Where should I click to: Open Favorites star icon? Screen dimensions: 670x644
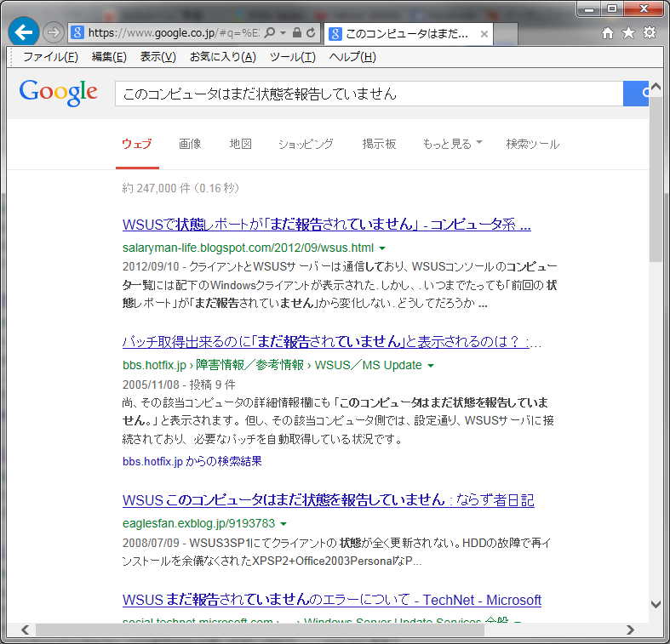click(x=628, y=32)
